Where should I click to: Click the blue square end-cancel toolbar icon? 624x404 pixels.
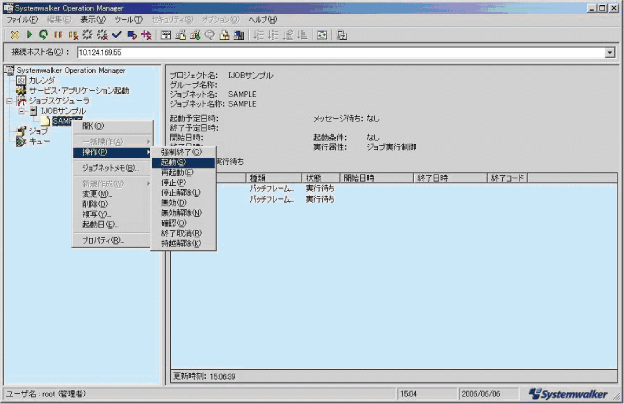click(x=132, y=35)
